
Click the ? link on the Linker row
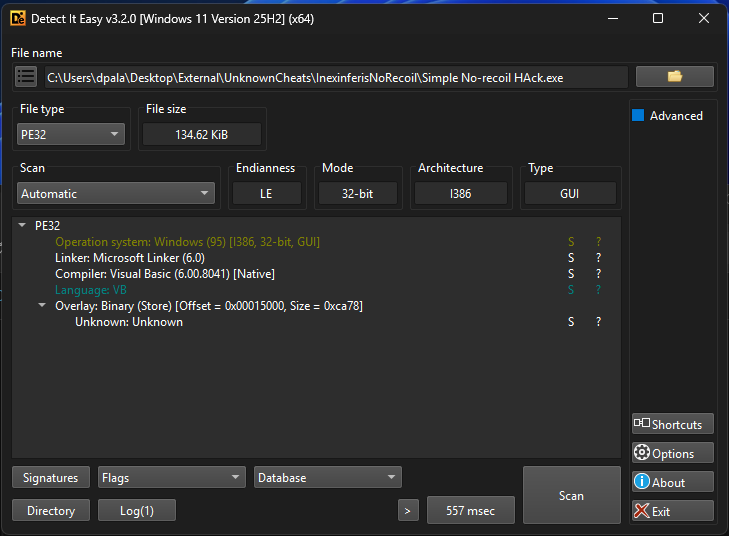click(x=598, y=258)
